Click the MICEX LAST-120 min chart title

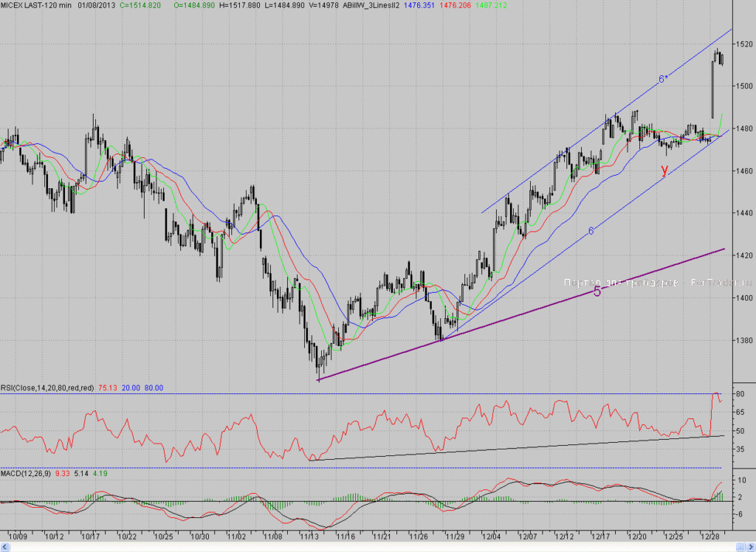[35, 5]
